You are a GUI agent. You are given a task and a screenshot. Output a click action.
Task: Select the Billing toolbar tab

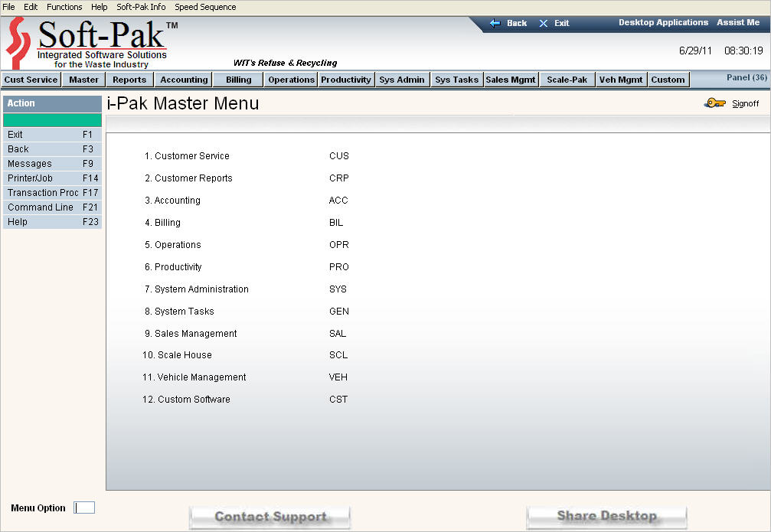238,80
